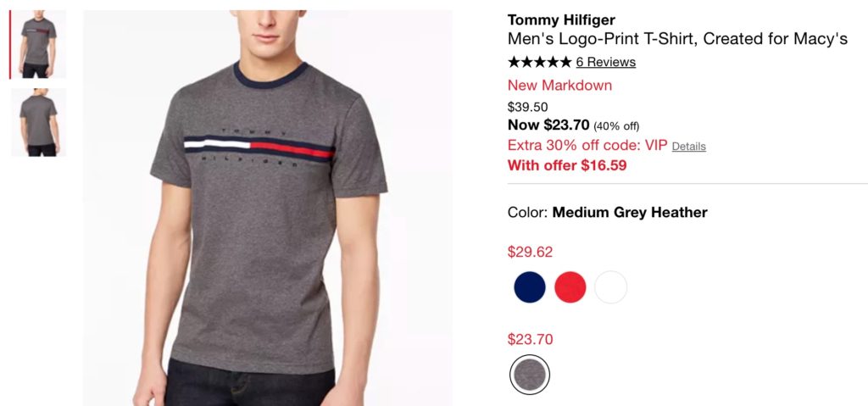Select the front-view shirt thumbnail
This screenshot has height=406, width=868.
[x=39, y=44]
